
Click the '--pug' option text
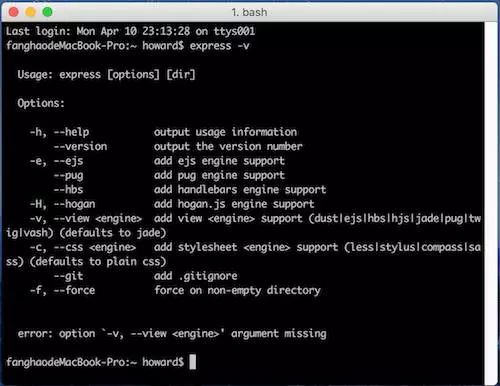pos(68,175)
